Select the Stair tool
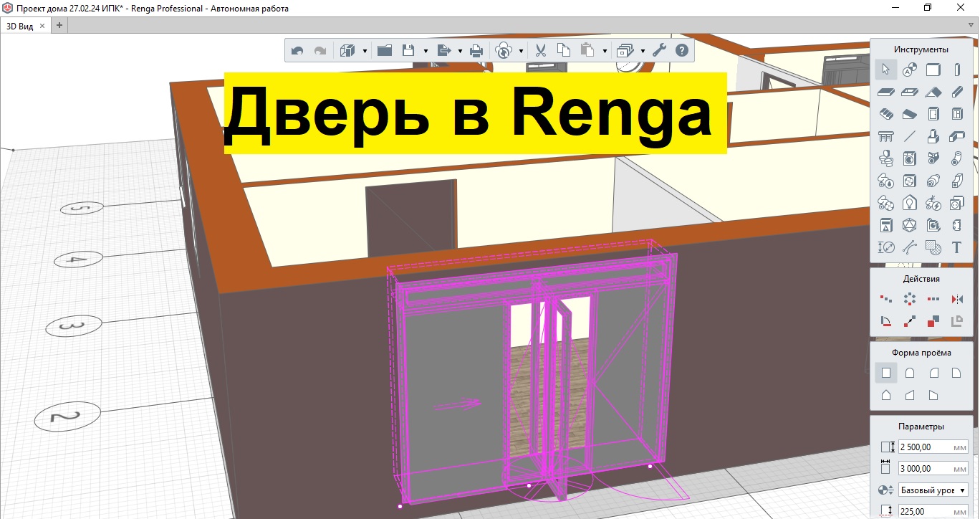The image size is (980, 519). tap(886, 114)
